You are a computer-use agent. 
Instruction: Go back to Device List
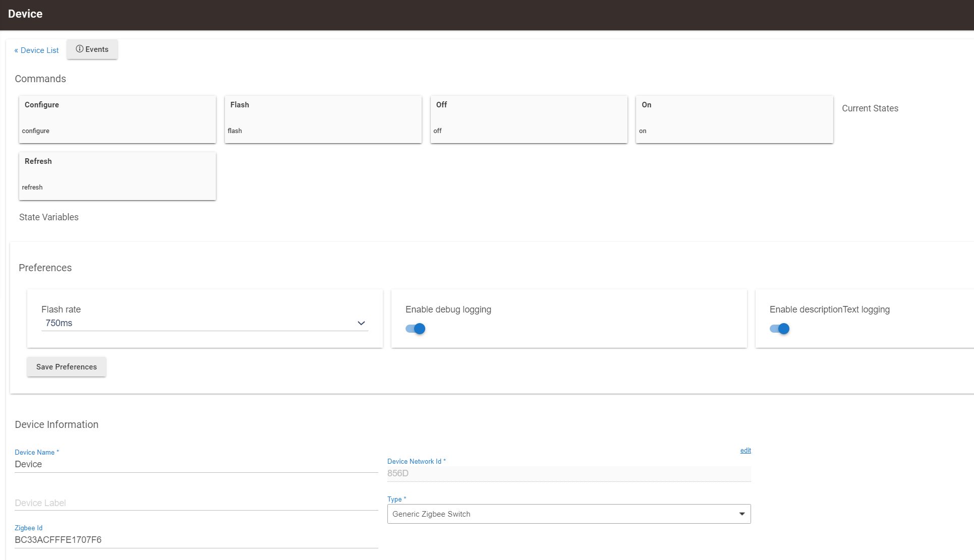tap(36, 50)
